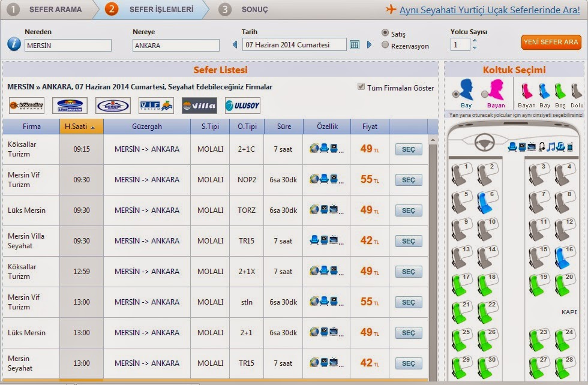The width and height of the screenshot is (588, 385).
Task: Sort trip list by Firma column
Action: (31, 127)
